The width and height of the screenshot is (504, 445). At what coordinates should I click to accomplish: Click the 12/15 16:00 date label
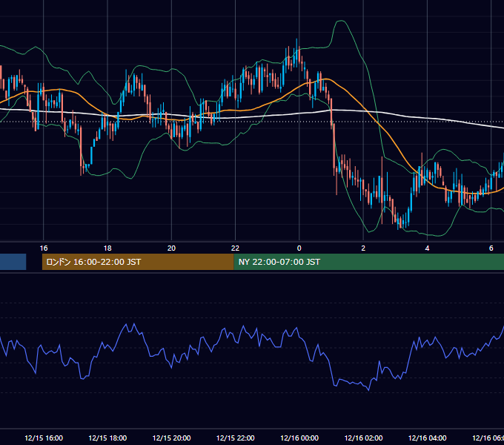click(x=44, y=438)
